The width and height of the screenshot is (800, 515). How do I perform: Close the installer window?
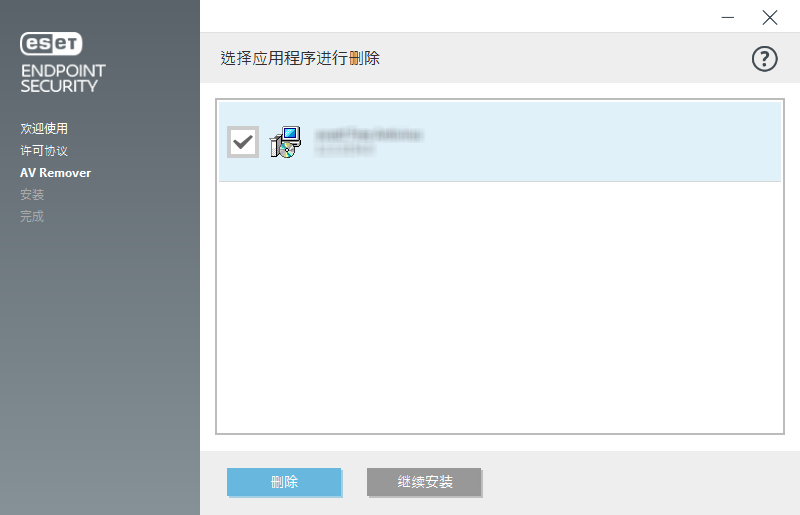click(769, 17)
